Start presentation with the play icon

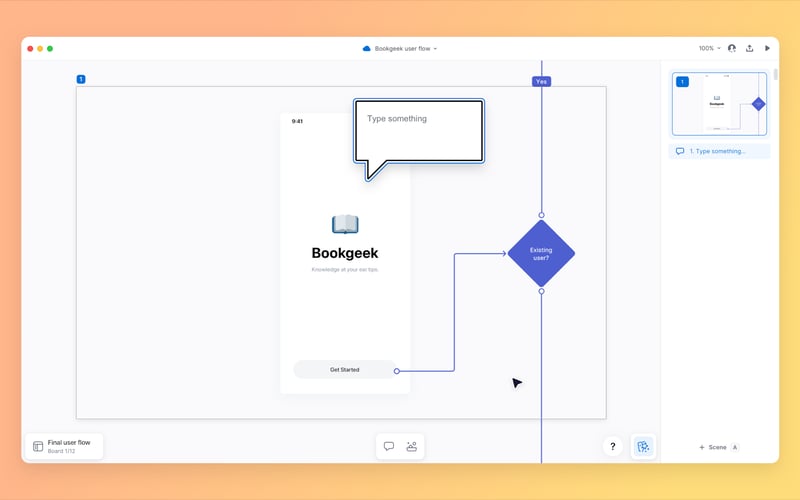tap(767, 48)
